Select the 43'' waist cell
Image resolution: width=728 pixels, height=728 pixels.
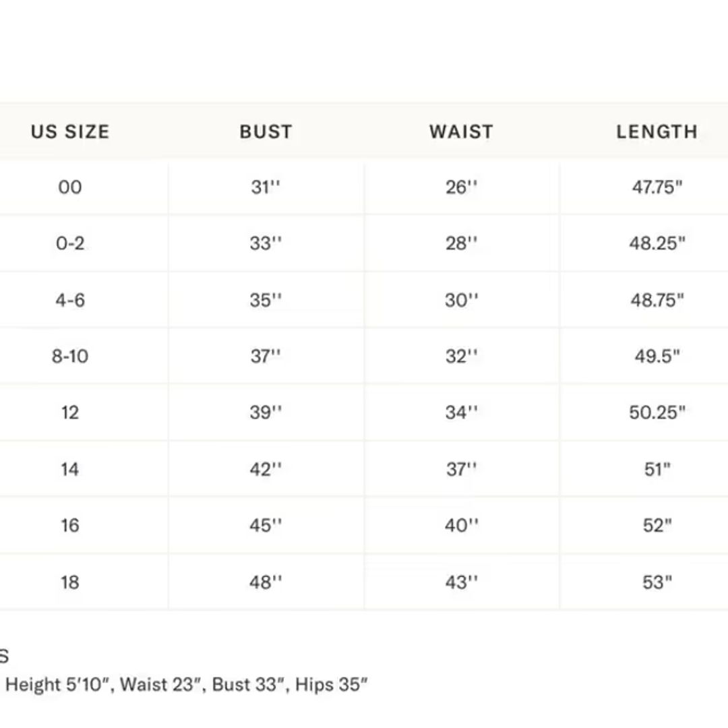coord(461,582)
